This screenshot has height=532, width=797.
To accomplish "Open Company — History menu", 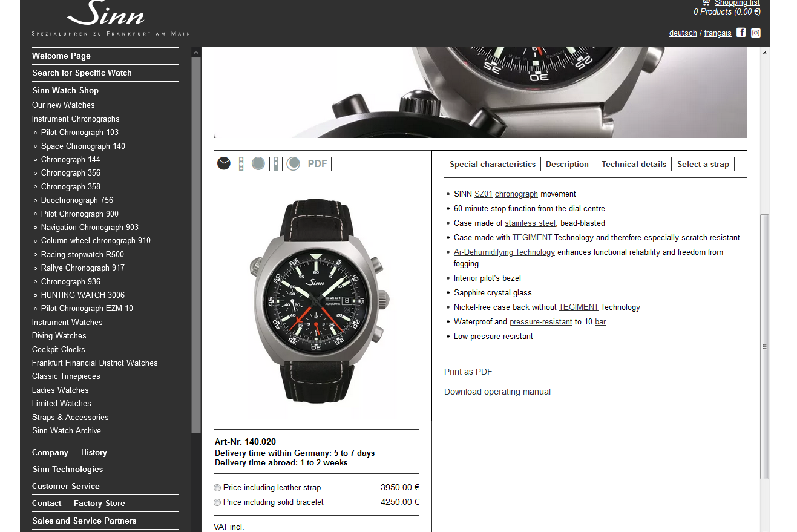I will click(70, 452).
